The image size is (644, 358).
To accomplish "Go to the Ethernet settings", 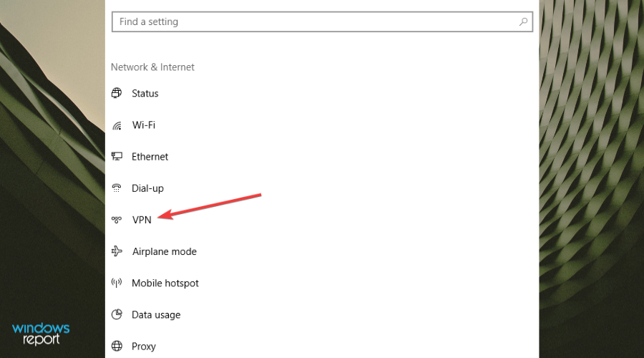I will [x=150, y=157].
